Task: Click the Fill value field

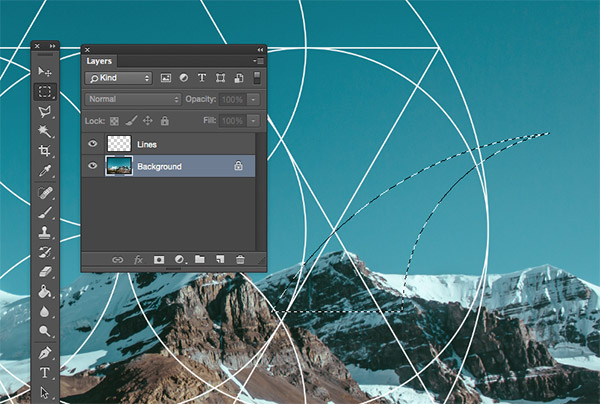Action: 233,121
